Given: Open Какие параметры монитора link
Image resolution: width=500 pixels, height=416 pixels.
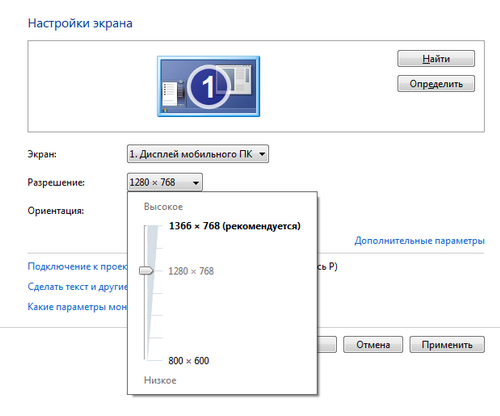Looking at the screenshot, I should click(77, 307).
